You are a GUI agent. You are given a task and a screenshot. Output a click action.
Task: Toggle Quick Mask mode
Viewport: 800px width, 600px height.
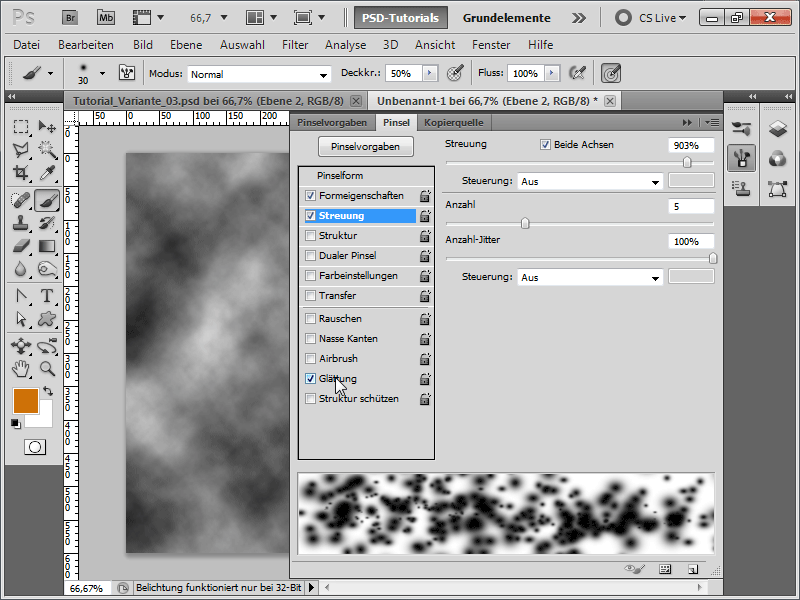[x=35, y=447]
